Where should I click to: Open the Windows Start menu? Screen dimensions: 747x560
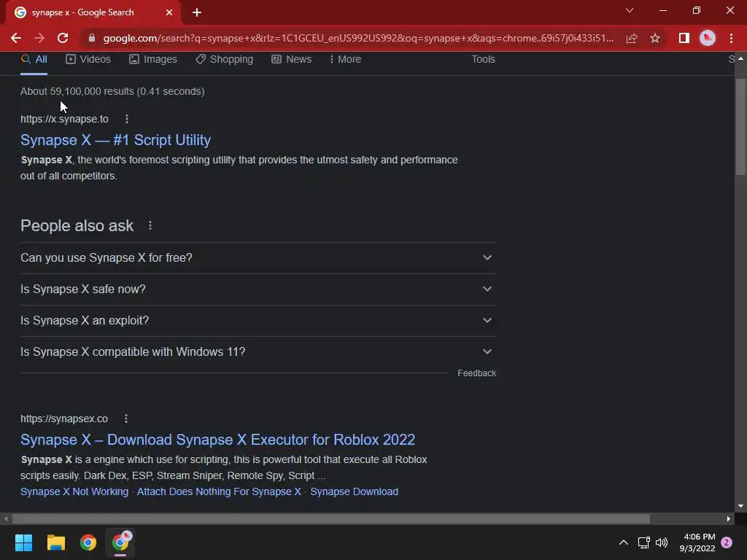[23, 542]
